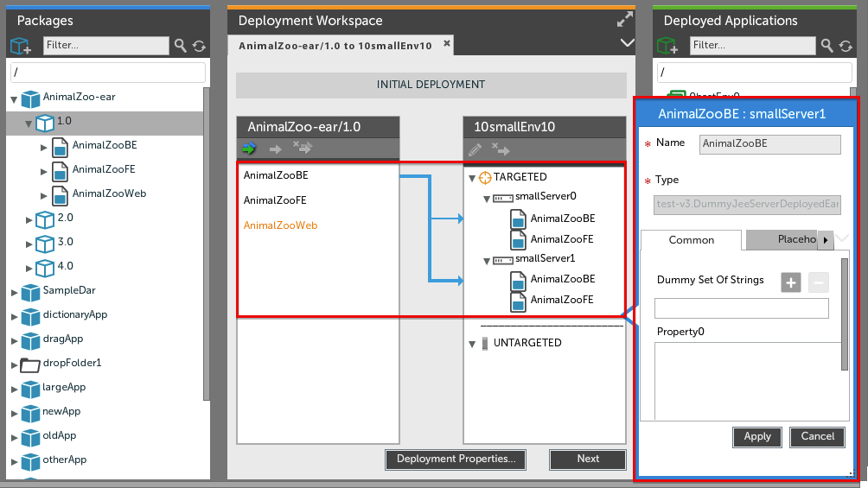Click the search magnifier in Packages panel

(x=180, y=46)
